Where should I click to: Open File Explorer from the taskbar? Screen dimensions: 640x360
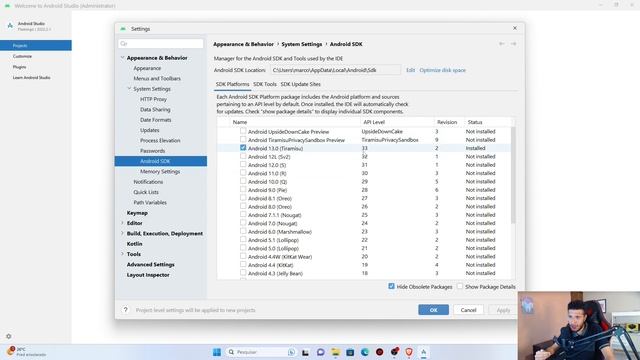pos(336,352)
